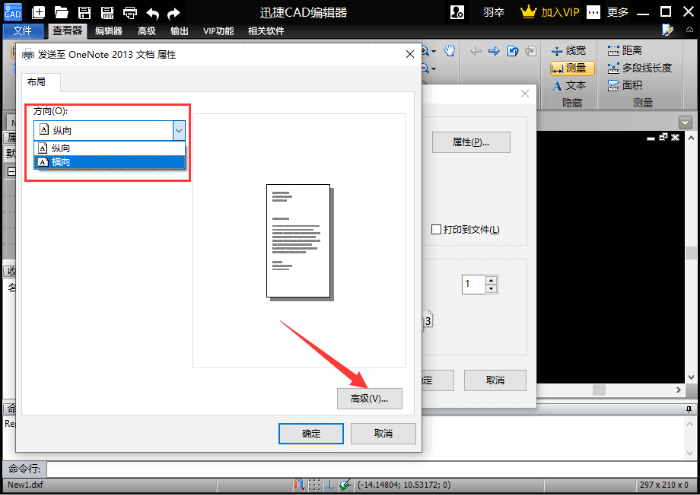This screenshot has height=495, width=700.
Task: Click 属性(P)... button in print dialog
Action: coord(471,142)
